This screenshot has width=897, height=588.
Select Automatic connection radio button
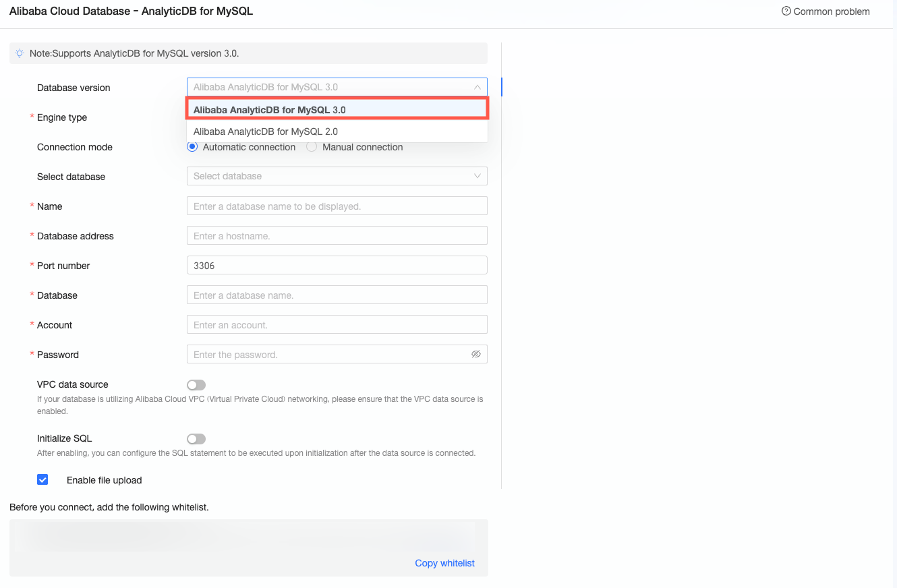(x=192, y=147)
